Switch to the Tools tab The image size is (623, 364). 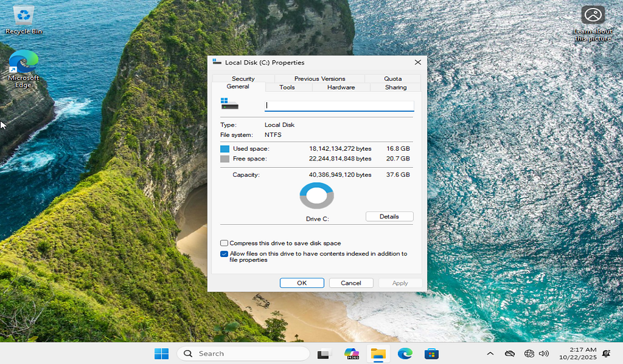pyautogui.click(x=287, y=88)
